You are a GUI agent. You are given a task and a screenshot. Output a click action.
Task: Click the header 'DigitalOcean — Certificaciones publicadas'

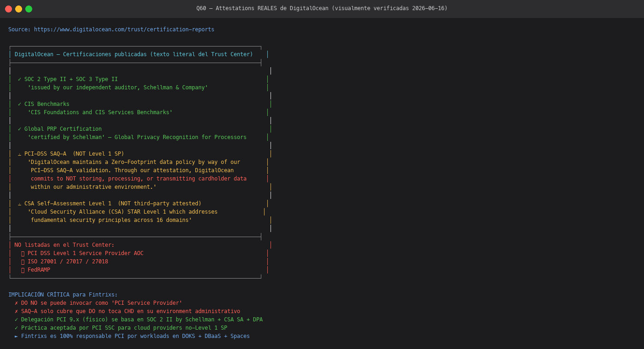click(134, 54)
